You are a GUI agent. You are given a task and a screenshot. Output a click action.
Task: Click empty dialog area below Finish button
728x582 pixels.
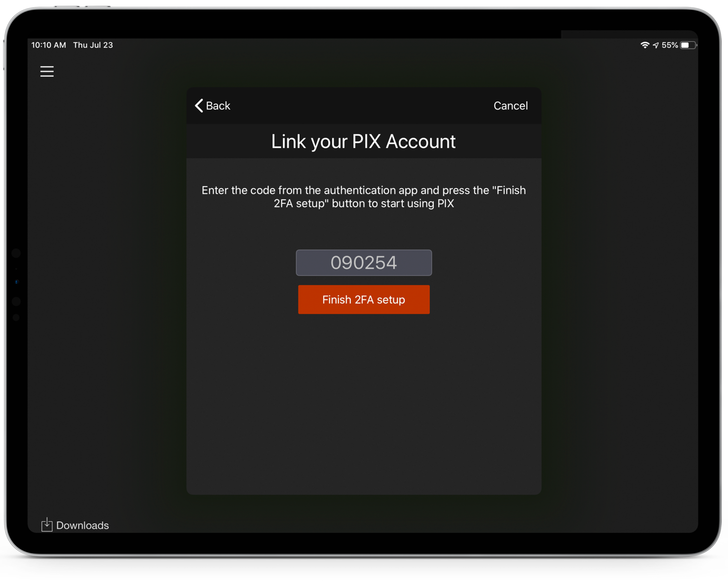[364, 405]
